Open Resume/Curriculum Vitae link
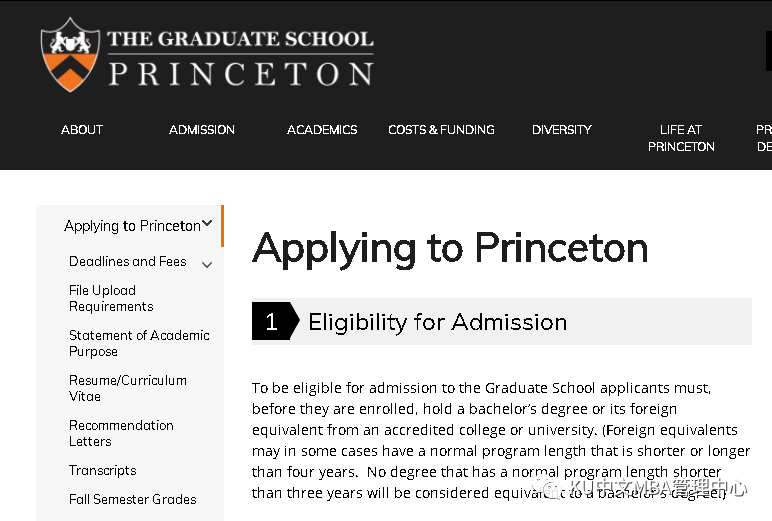The width and height of the screenshot is (772, 521). pyautogui.click(x=127, y=388)
